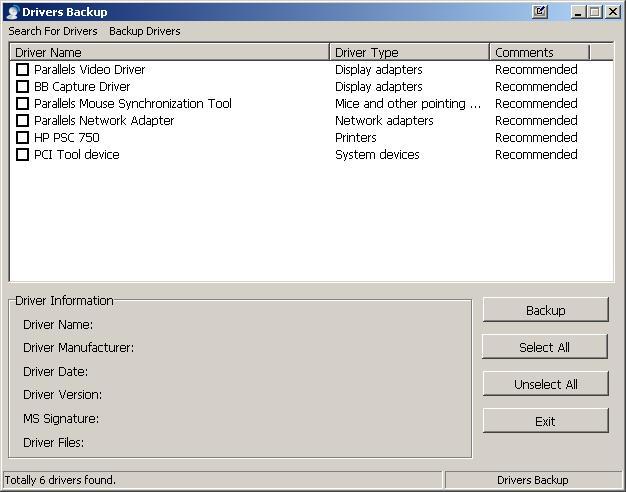Click Recommended comment for Parallels Network Adapter
The height and width of the screenshot is (492, 626).
pyautogui.click(x=536, y=121)
